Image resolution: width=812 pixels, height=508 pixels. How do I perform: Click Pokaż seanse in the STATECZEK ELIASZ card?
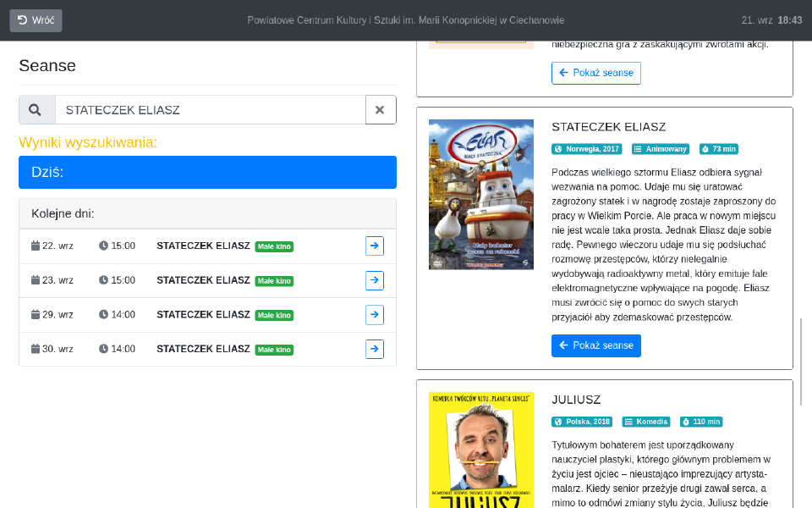click(596, 345)
